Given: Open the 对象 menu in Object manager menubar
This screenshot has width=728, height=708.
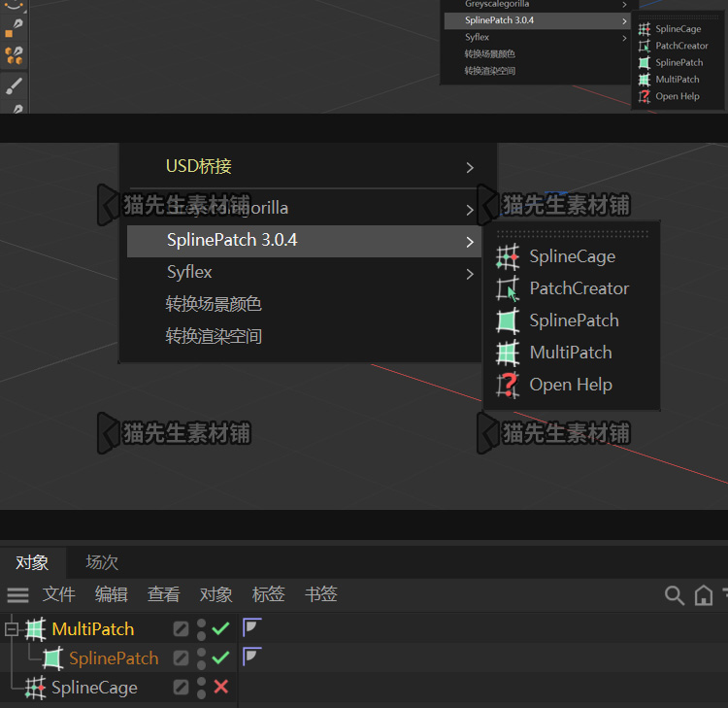Looking at the screenshot, I should click(x=216, y=594).
